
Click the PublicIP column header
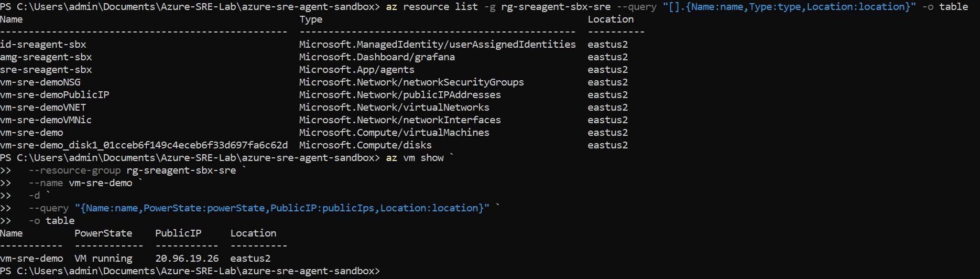pyautogui.click(x=178, y=233)
